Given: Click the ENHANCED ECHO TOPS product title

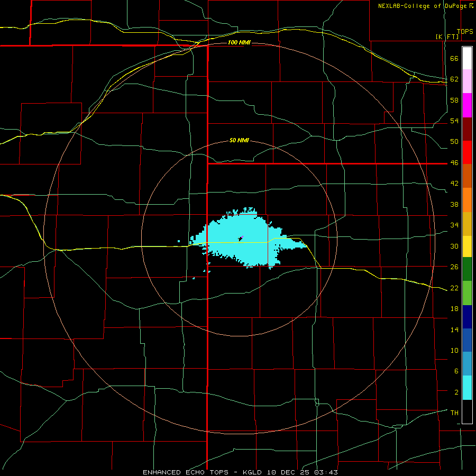Looking at the screenshot, I should 186,472.
